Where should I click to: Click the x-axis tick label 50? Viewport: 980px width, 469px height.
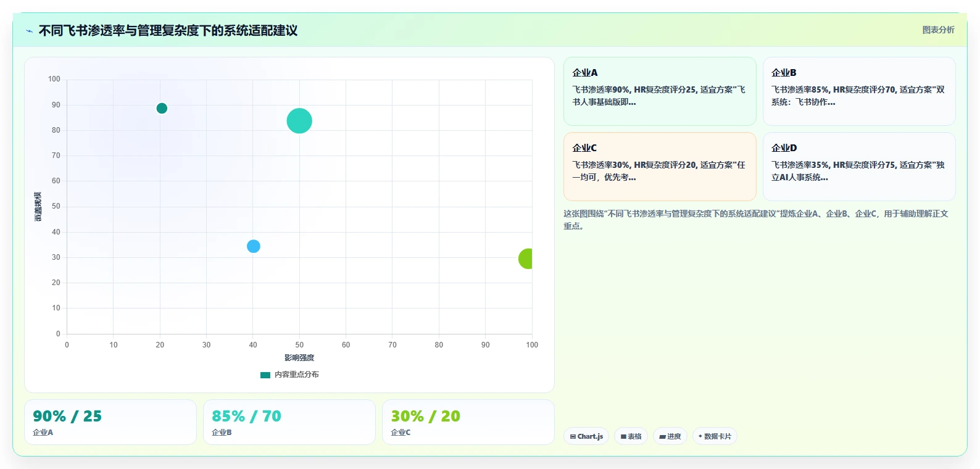(x=299, y=345)
